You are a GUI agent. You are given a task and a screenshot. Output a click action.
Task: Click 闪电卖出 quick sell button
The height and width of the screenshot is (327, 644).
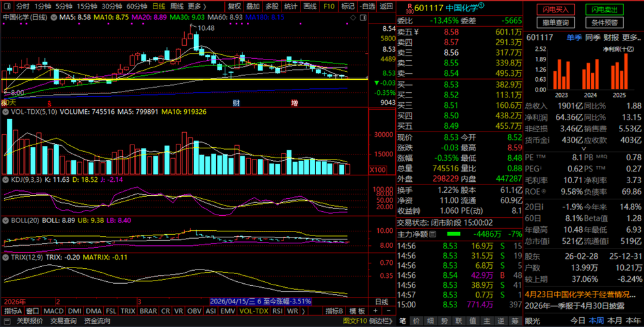click(604, 9)
